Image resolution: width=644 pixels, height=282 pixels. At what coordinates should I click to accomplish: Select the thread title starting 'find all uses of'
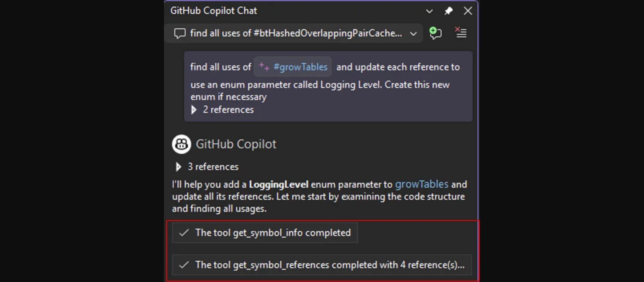(x=296, y=33)
